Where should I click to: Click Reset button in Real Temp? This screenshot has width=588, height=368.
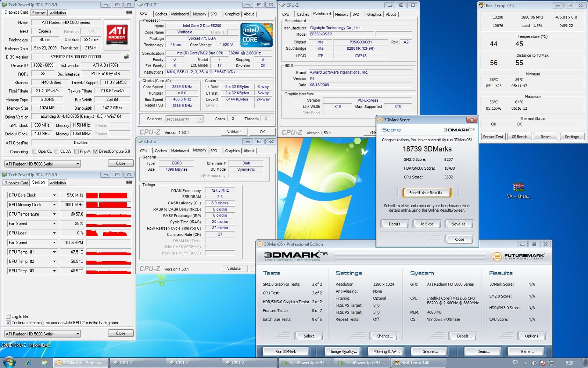coord(545,137)
